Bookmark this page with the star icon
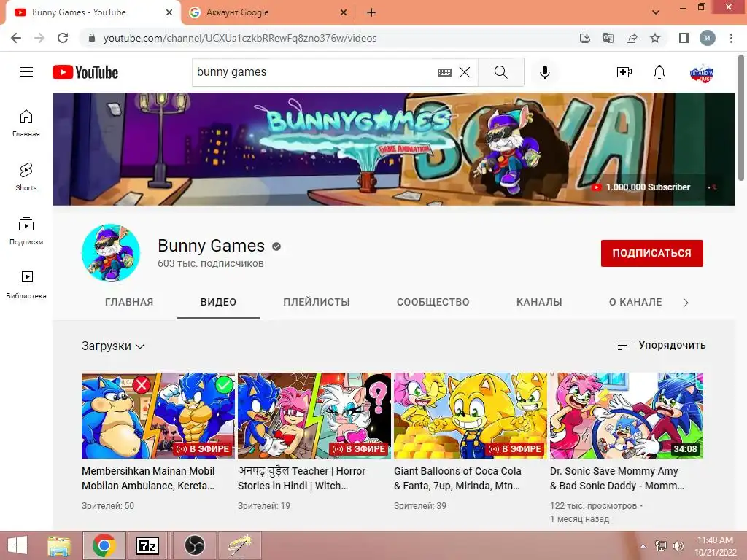The image size is (747, 560). [x=655, y=38]
